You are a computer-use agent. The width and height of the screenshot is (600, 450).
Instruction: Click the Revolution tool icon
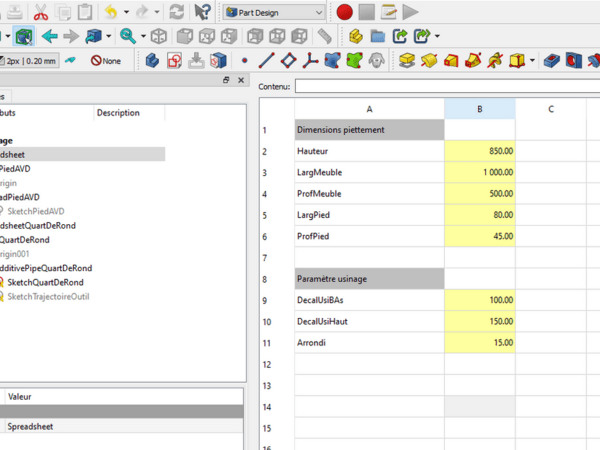pos(429,61)
